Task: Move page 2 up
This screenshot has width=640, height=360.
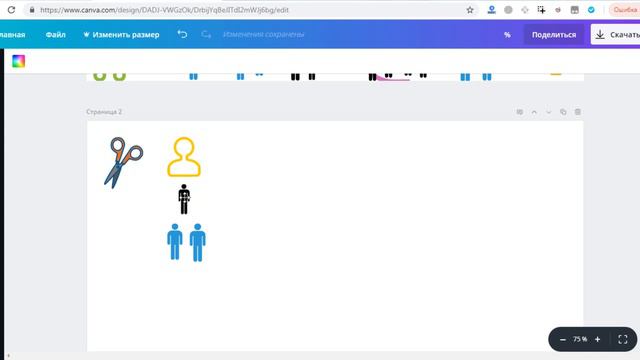Action: pyautogui.click(x=534, y=112)
